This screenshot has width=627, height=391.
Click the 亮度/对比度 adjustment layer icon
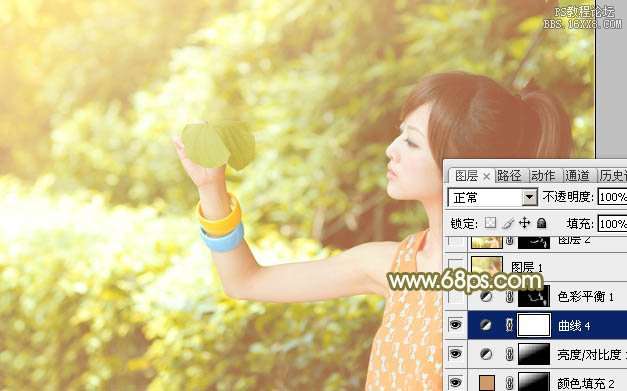pos(486,354)
